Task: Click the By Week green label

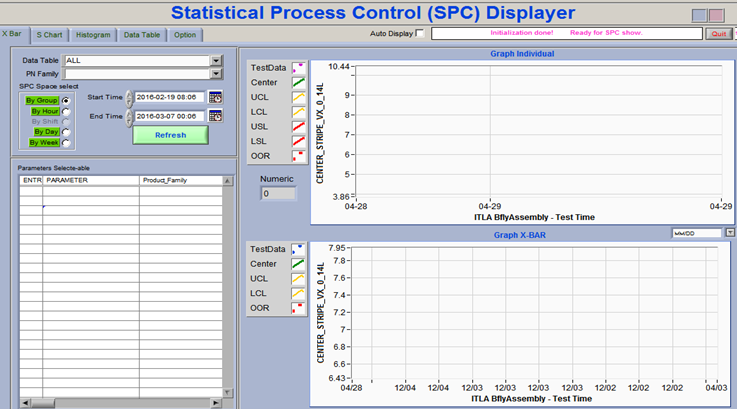Action: coord(44,142)
